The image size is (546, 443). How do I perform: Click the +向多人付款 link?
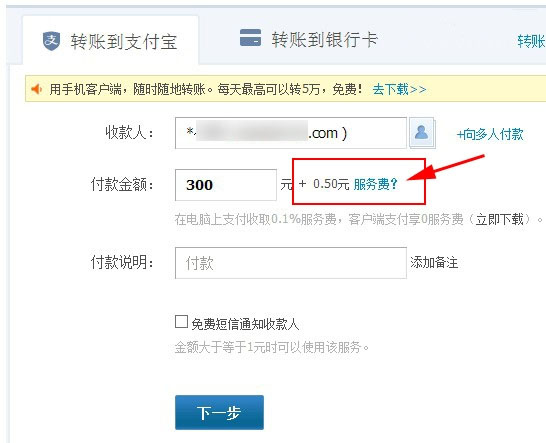coord(490,134)
